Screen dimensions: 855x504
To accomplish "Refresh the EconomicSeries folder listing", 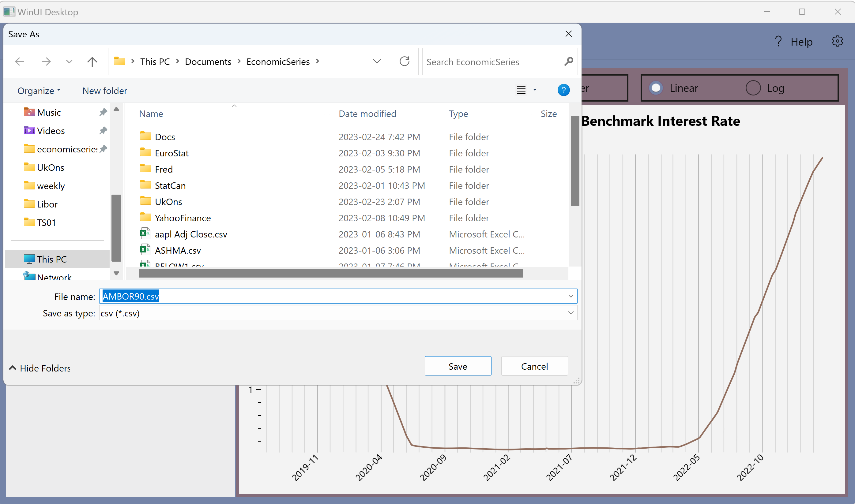I will point(405,62).
